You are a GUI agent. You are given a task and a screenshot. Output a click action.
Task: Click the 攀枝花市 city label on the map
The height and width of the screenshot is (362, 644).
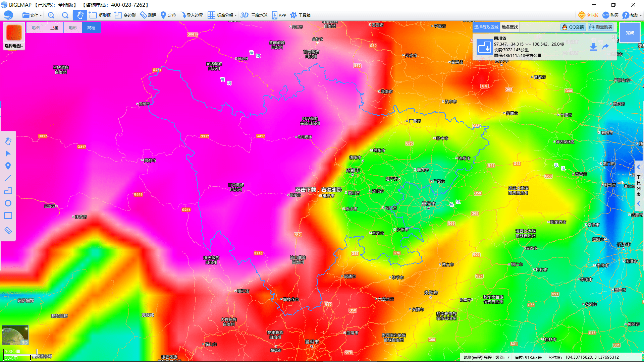291,299
